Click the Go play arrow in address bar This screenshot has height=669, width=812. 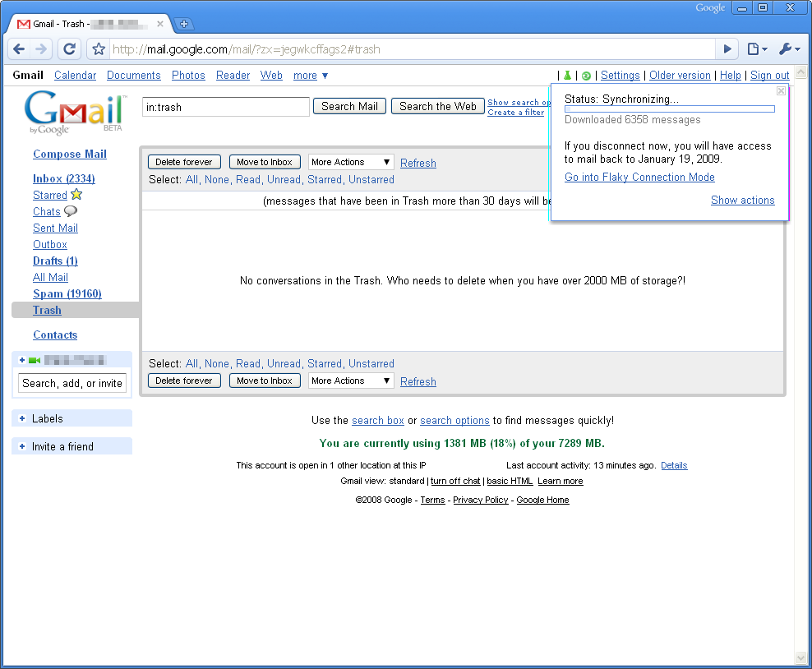727,49
